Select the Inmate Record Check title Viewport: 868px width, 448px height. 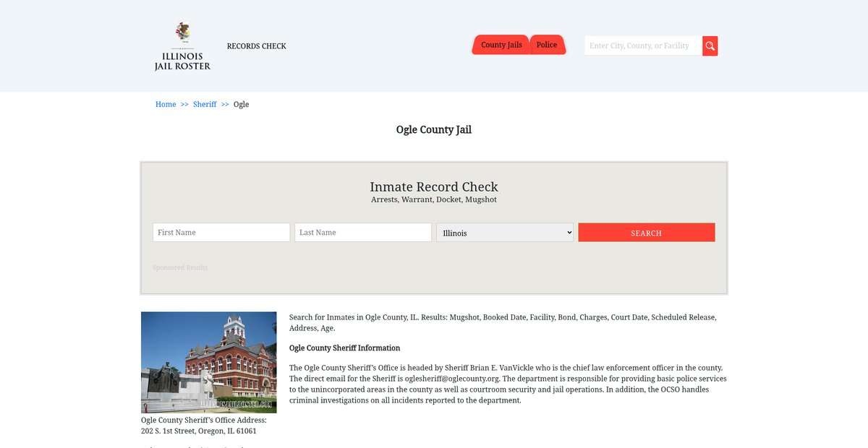coord(434,186)
